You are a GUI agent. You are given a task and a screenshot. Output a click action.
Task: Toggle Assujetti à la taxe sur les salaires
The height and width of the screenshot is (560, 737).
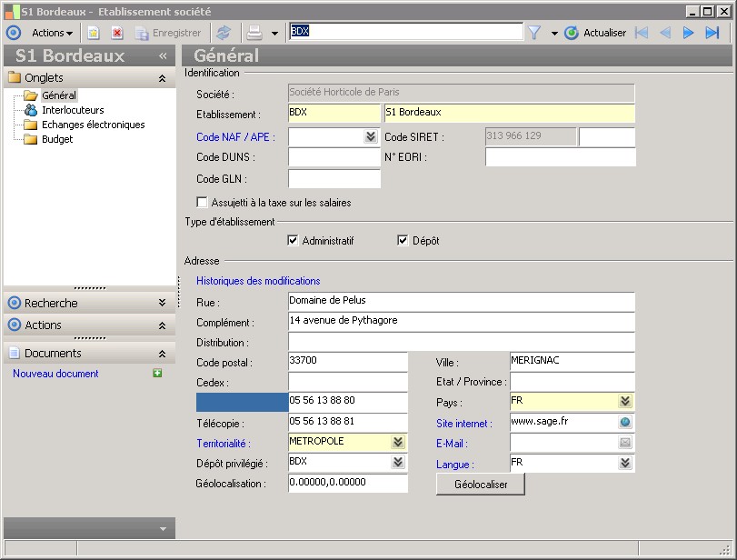tap(203, 203)
